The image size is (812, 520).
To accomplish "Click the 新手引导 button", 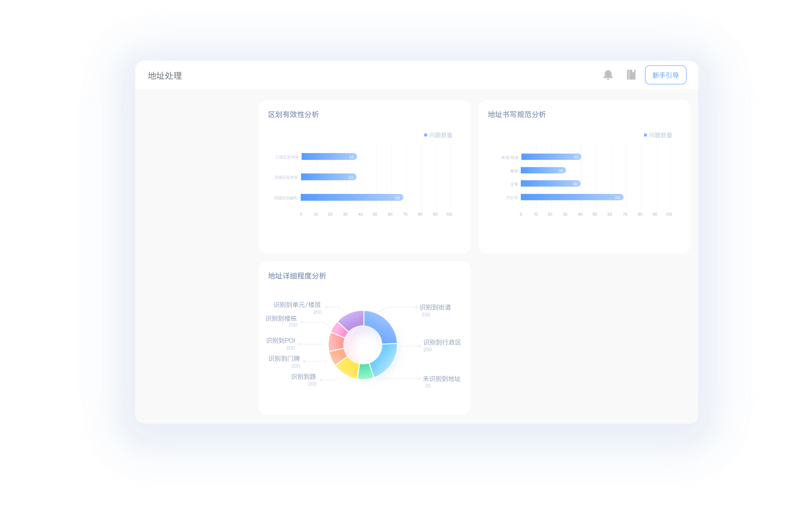I will click(665, 75).
